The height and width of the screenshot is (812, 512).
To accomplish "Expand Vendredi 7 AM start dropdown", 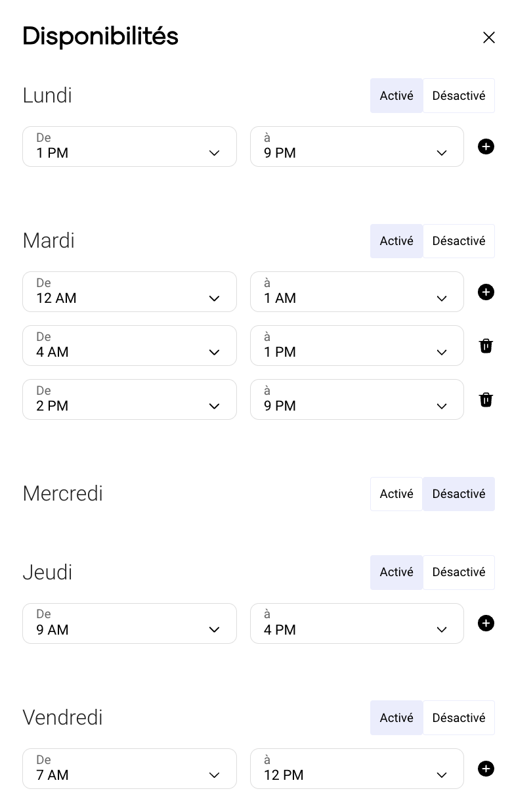I will [129, 769].
